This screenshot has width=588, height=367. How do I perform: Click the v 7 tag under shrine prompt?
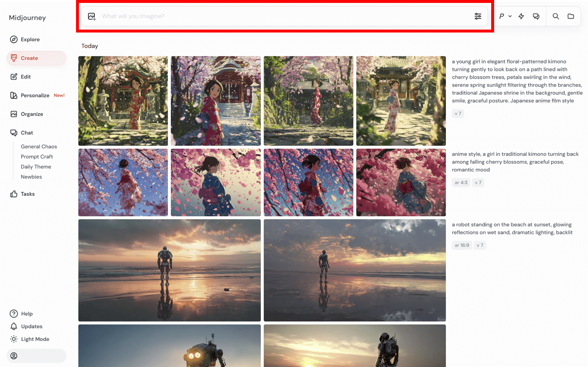[x=458, y=113]
